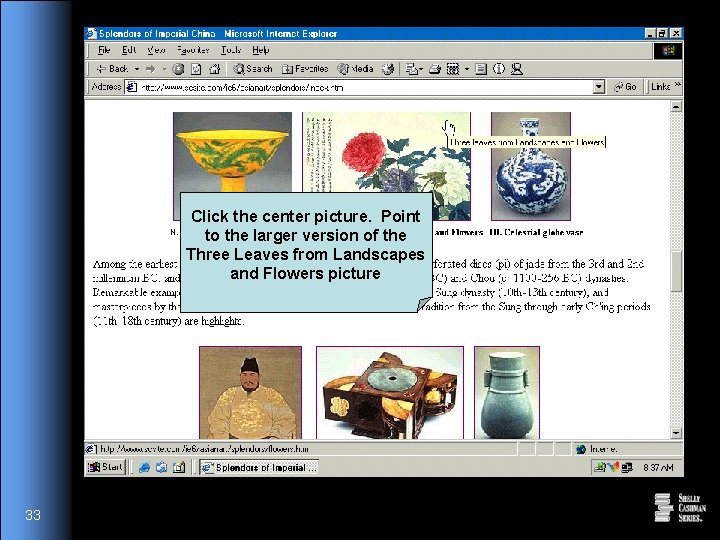Open the Back history dropdown arrow
720x540 pixels.
(136, 69)
